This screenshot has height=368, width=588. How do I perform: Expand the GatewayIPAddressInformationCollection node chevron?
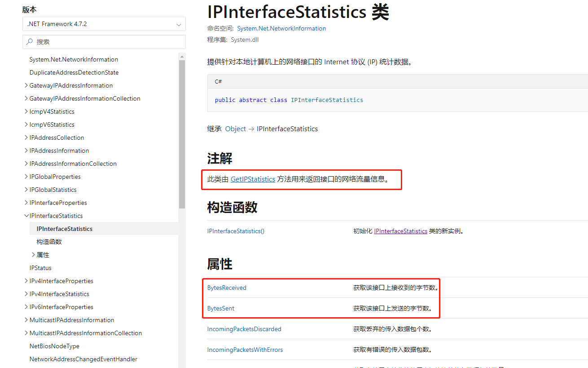26,98
